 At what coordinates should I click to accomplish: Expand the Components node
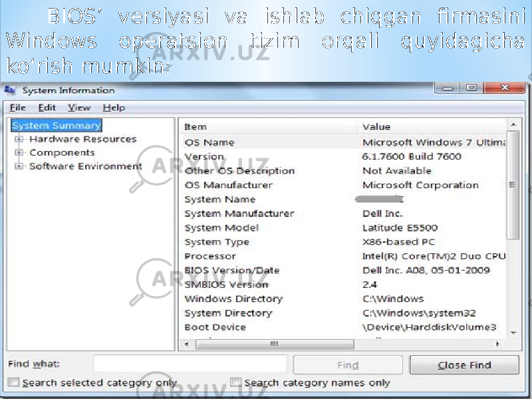[19, 153]
